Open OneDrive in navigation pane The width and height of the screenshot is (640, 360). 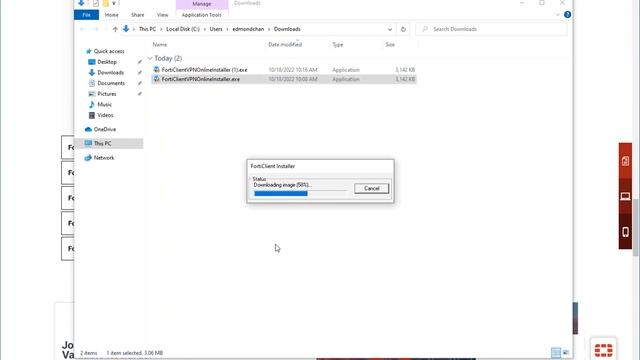[104, 129]
